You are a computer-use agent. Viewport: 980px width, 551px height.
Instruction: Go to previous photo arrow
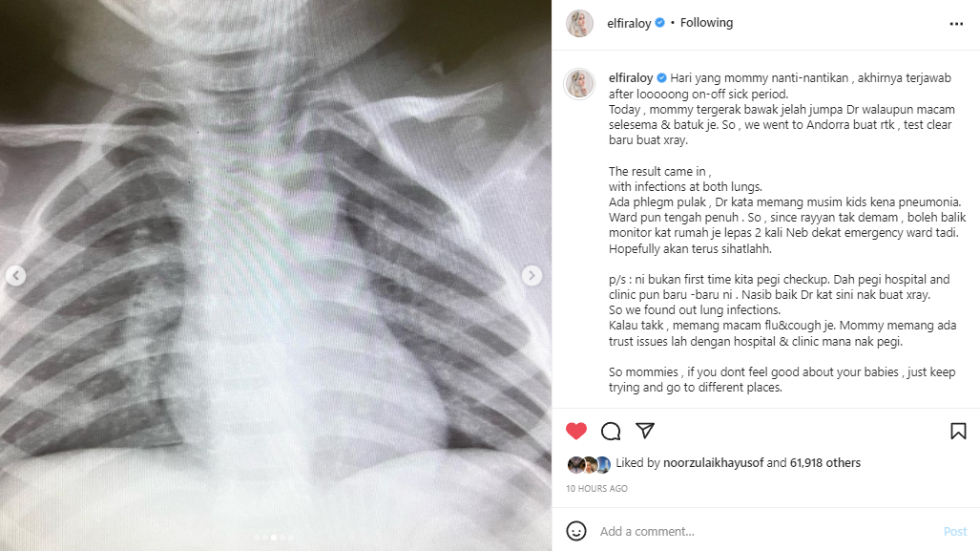[x=15, y=275]
